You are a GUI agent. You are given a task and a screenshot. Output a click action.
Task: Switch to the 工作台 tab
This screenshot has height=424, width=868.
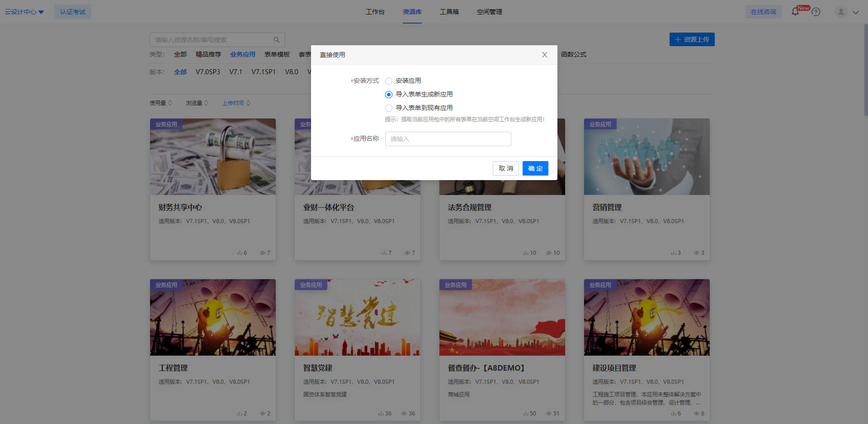pos(375,12)
